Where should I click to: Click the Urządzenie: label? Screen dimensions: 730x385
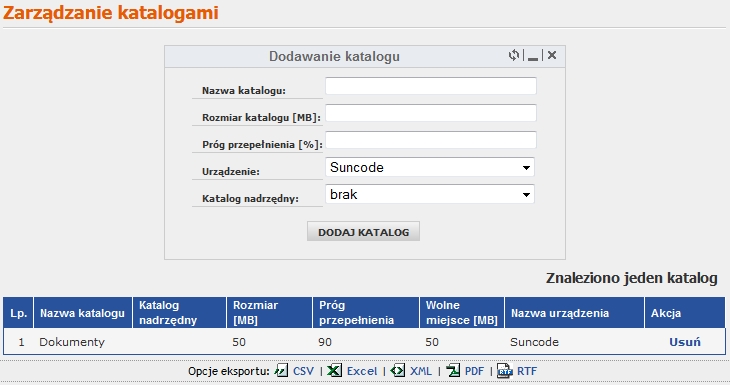coord(230,171)
